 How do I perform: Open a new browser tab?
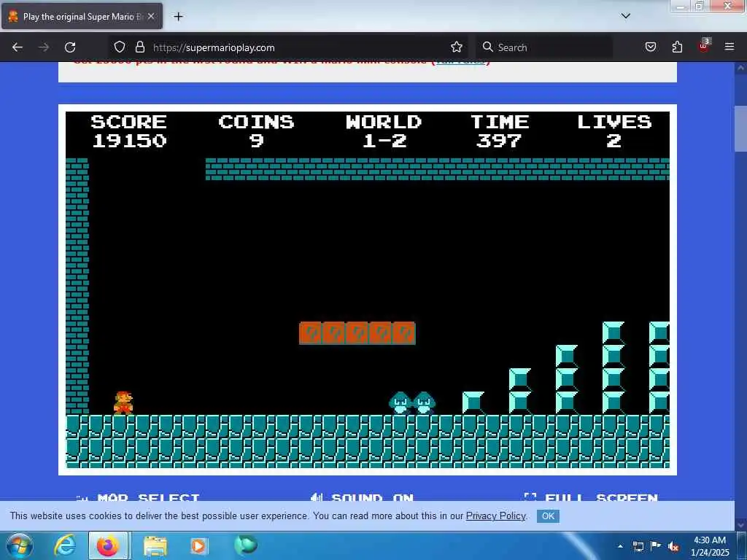pyautogui.click(x=178, y=17)
